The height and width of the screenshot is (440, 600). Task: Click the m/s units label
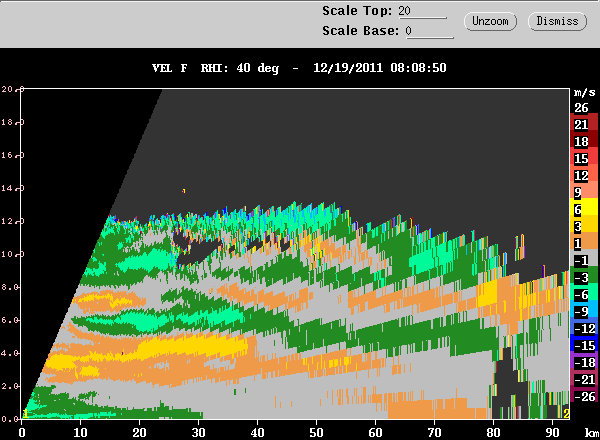[585, 92]
